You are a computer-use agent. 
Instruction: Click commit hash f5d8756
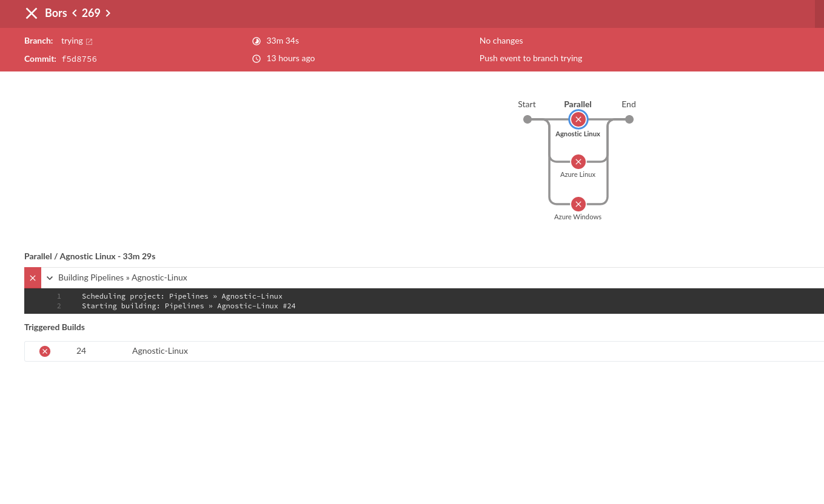pos(79,59)
